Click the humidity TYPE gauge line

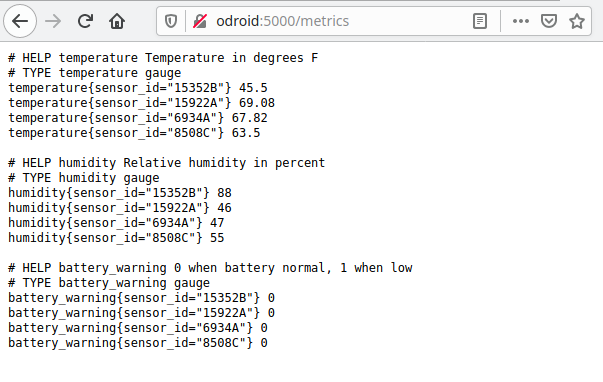(x=83, y=178)
